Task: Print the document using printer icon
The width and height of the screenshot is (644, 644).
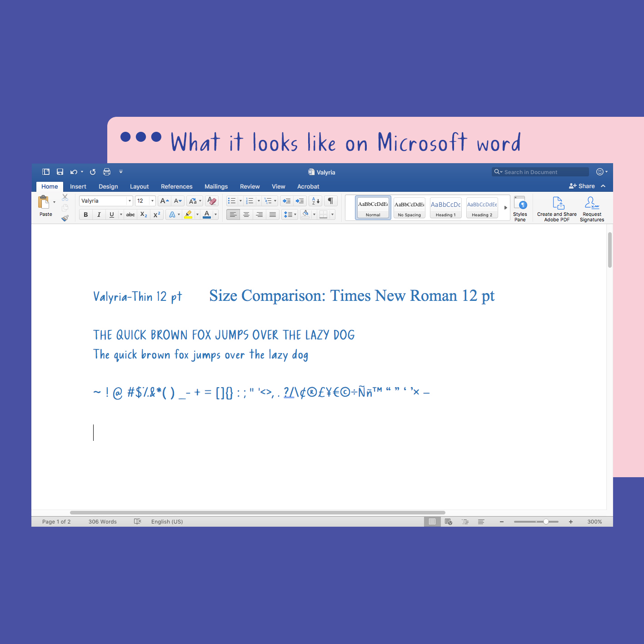Action: [x=107, y=172]
